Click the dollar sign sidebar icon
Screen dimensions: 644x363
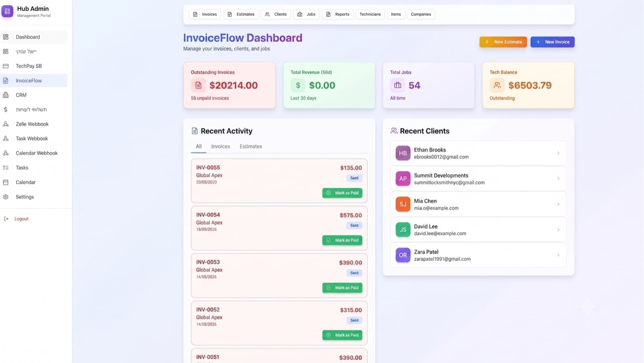click(6, 110)
